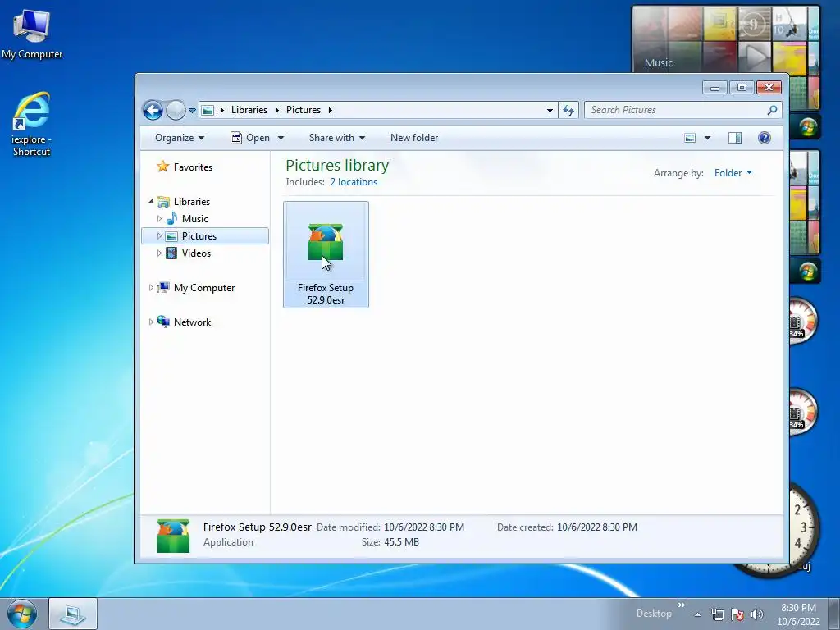Open My Computer desktop icon
The height and width of the screenshot is (630, 840).
[x=32, y=33]
